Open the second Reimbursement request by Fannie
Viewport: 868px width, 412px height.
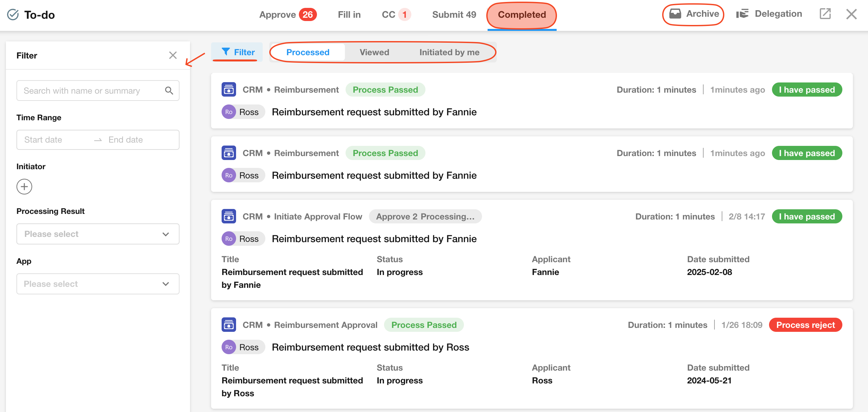click(x=374, y=175)
